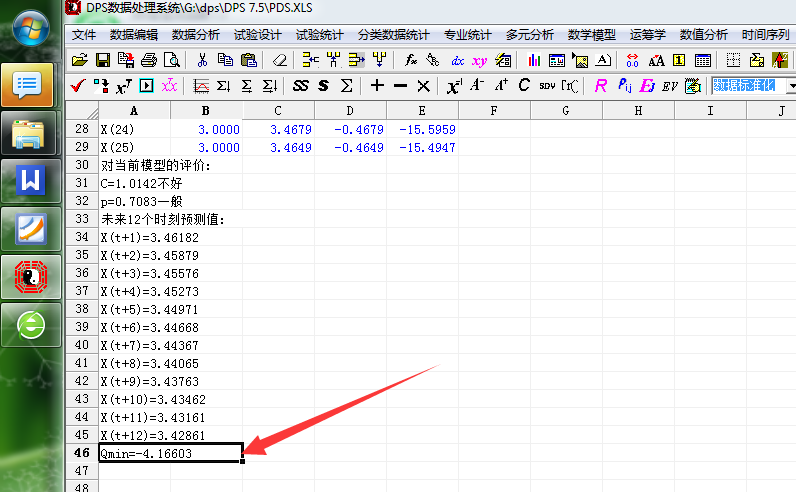
Task: Click the value -15.5959 in column E
Action: click(427, 129)
